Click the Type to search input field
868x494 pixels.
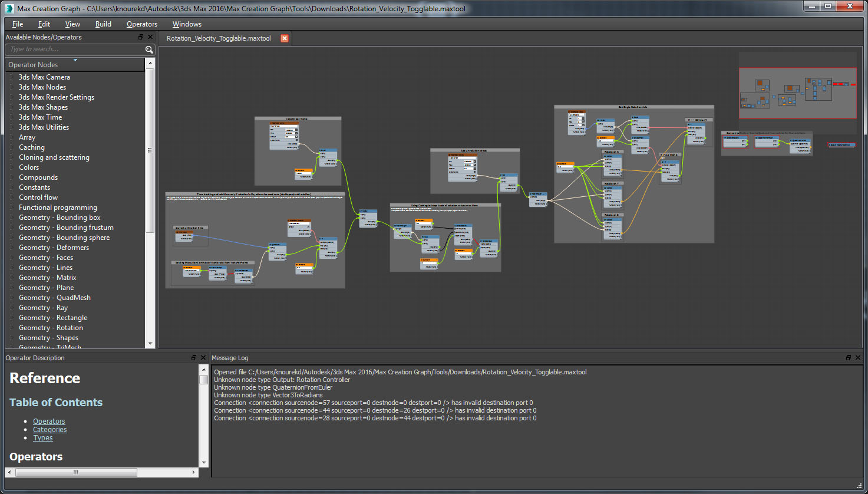[71, 50]
